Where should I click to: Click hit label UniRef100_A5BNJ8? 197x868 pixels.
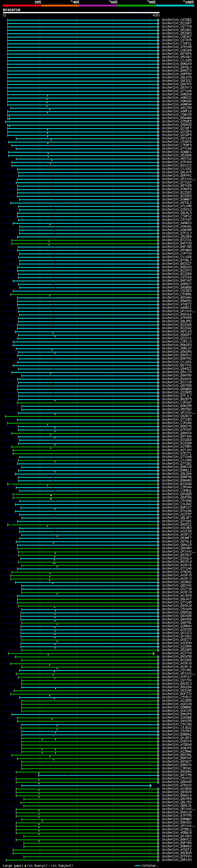(x=177, y=833)
